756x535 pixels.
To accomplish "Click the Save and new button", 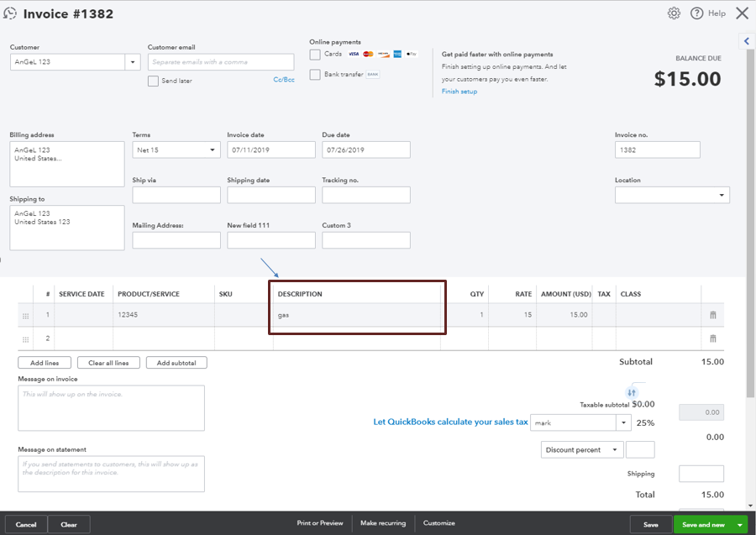I will (x=703, y=525).
